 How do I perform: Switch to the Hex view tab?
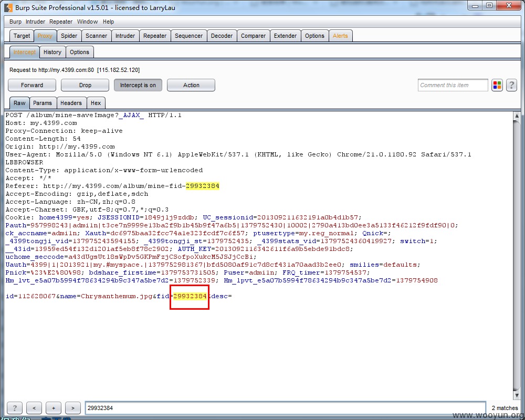tap(96, 103)
